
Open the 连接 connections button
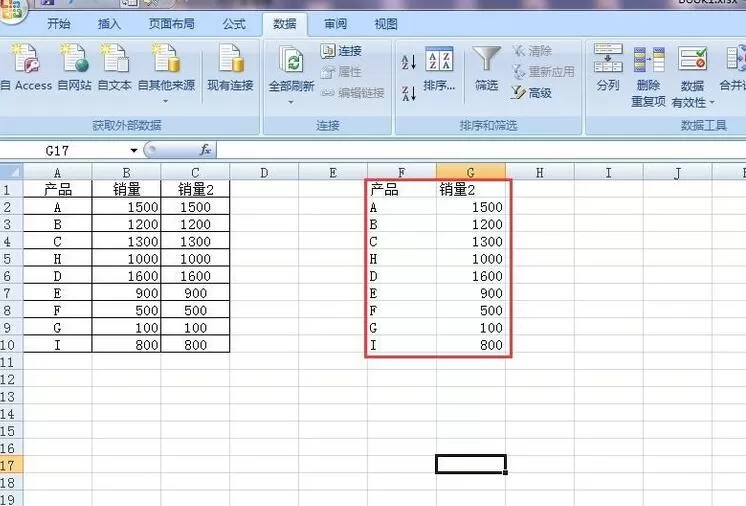point(341,51)
